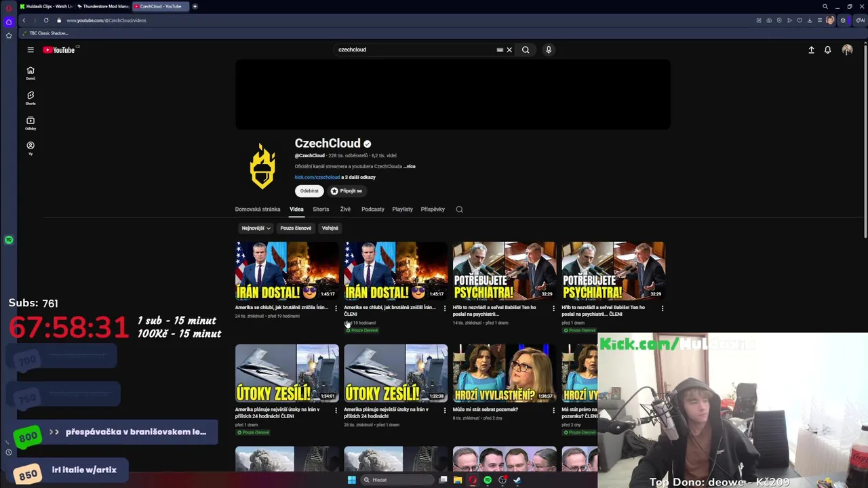Image resolution: width=868 pixels, height=488 pixels.
Task: Toggle the Pouze členové filter chip
Action: coord(296,228)
